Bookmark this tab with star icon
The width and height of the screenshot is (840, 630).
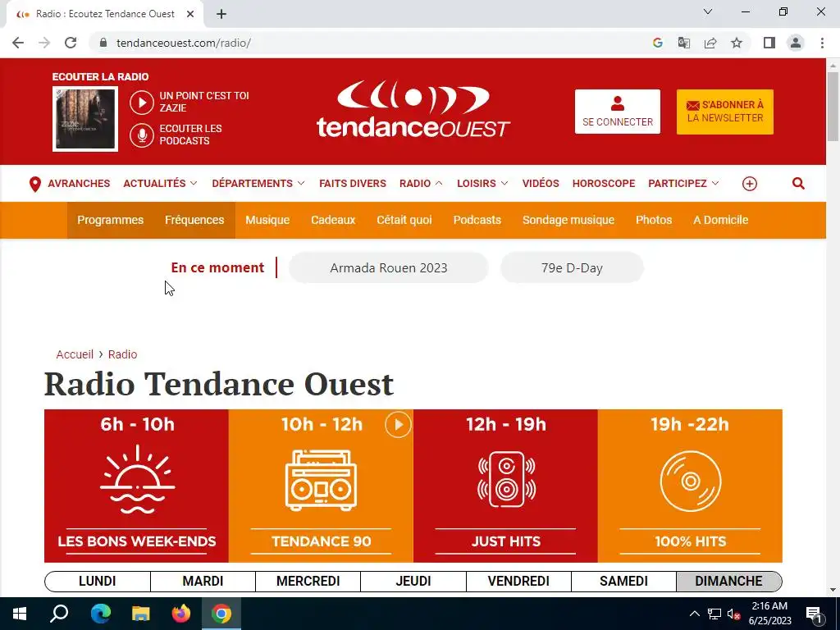click(x=737, y=43)
